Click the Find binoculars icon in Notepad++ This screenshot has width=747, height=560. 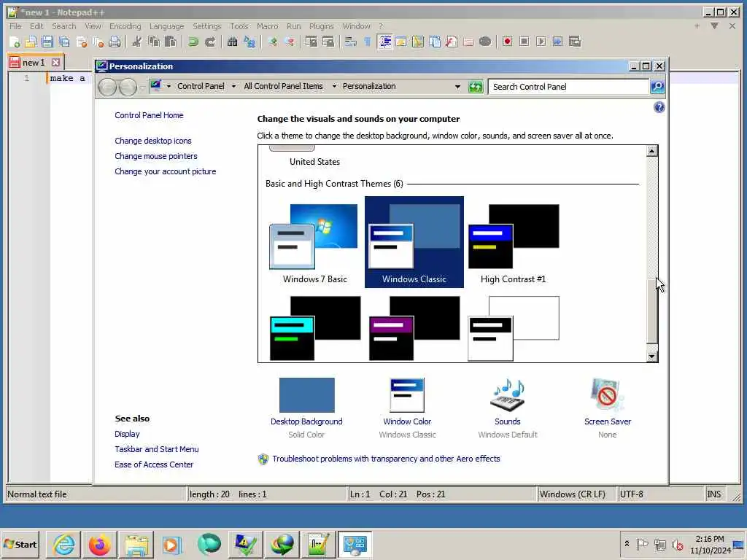(232, 42)
